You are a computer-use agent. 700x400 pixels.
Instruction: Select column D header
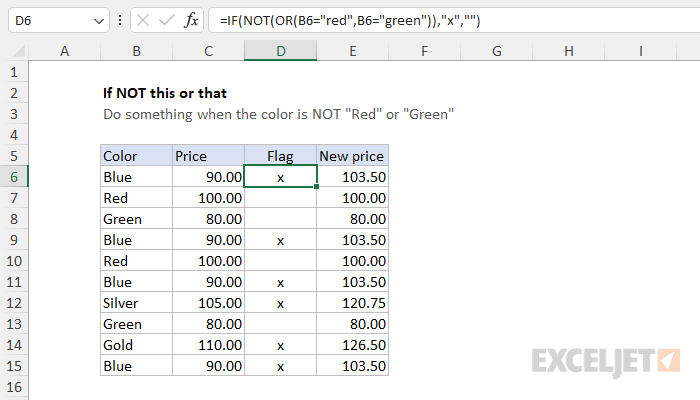280,51
